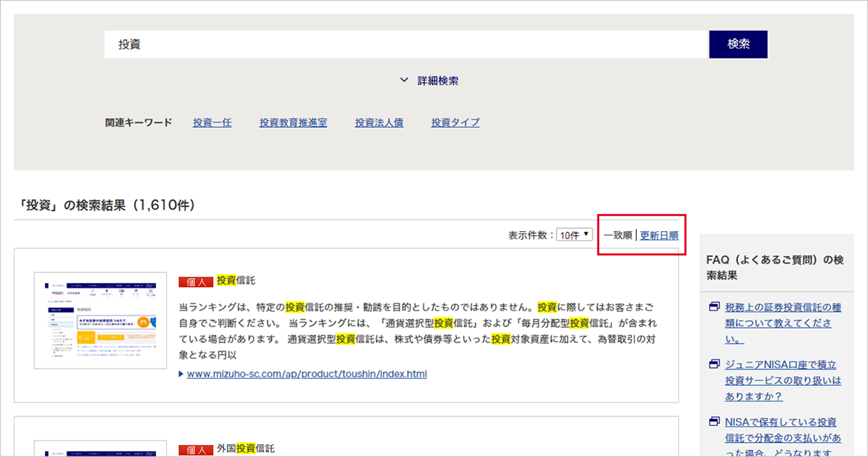This screenshot has height=457, width=868.
Task: Click the FAQ（よくあるご質問）の検索結果 heading
Action: (x=775, y=267)
